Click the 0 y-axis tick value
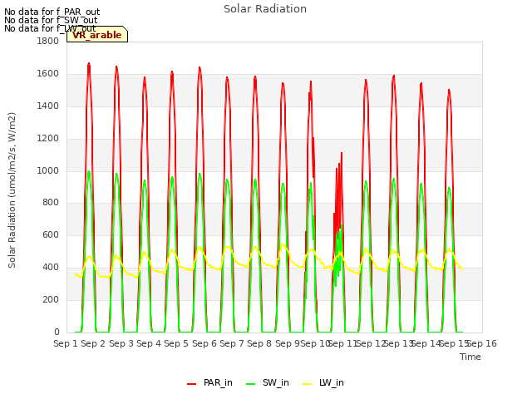 57,332
